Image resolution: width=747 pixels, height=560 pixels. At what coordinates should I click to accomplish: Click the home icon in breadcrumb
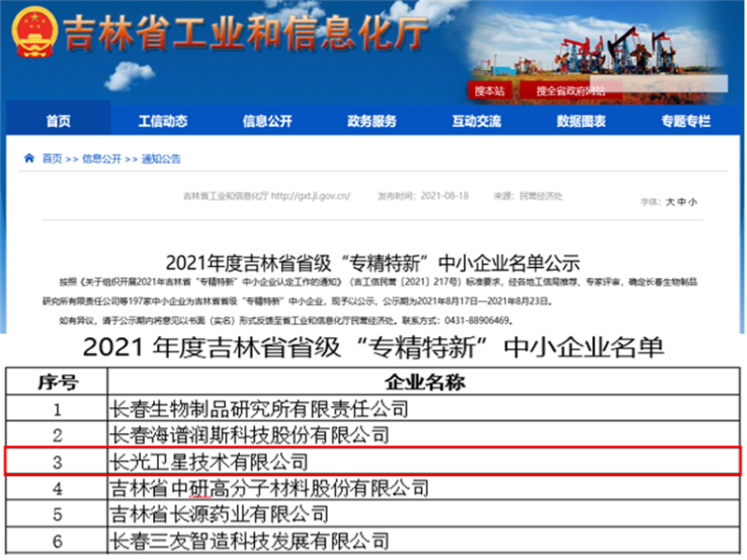[30, 159]
